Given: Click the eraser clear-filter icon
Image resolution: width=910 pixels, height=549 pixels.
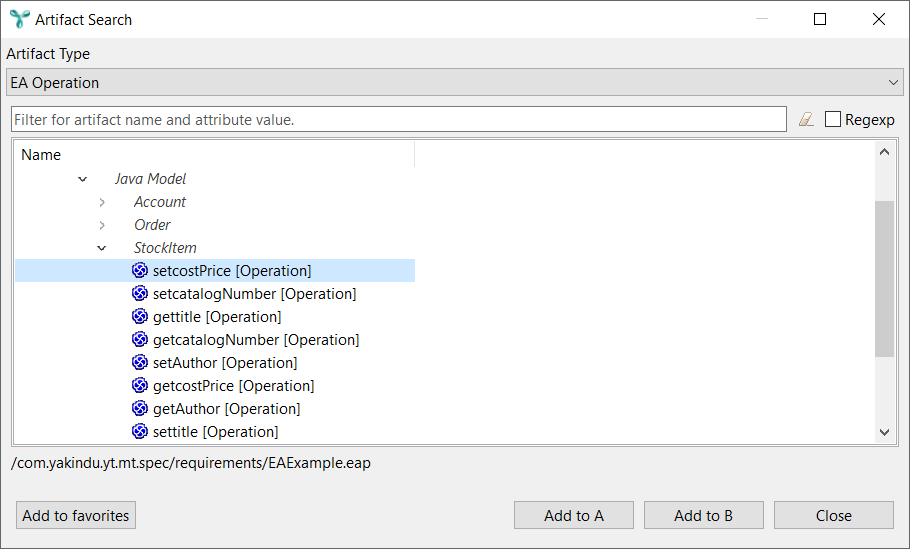Looking at the screenshot, I should tap(806, 120).
